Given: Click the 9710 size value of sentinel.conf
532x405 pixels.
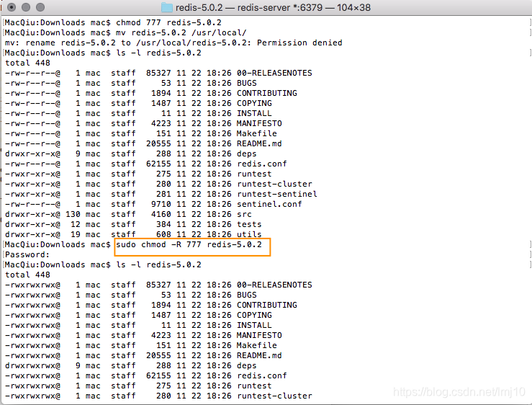Looking at the screenshot, I should tap(161, 204).
